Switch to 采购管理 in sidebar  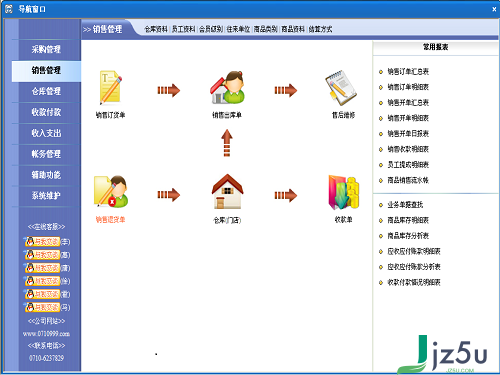click(46, 49)
